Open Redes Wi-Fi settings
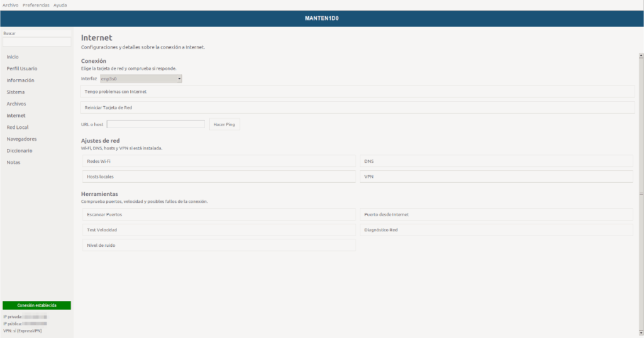 [x=219, y=161]
